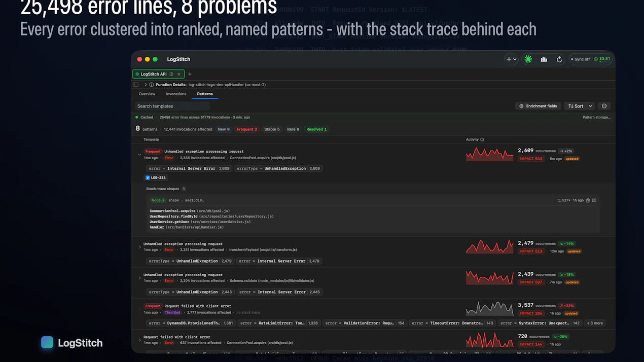
Task: Expand the Function Details chevron
Action: (145, 85)
